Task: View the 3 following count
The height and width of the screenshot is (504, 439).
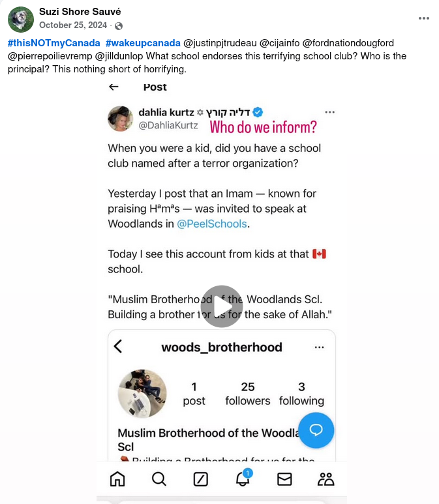Action: 301,394
